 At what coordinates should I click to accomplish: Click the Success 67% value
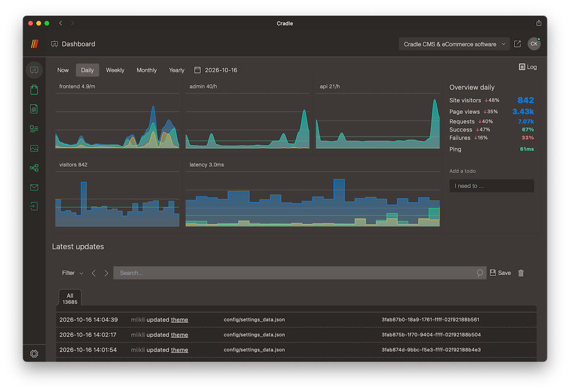pyautogui.click(x=528, y=129)
